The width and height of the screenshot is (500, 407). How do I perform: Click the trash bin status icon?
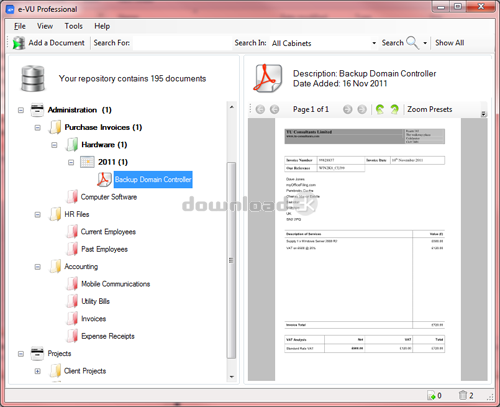(463, 395)
